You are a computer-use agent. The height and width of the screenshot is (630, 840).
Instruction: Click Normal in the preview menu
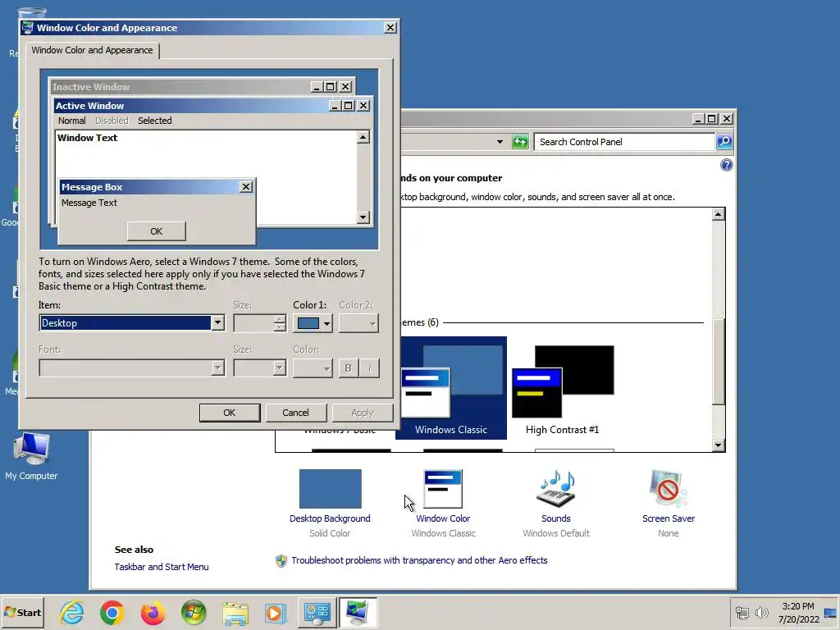[x=72, y=121]
